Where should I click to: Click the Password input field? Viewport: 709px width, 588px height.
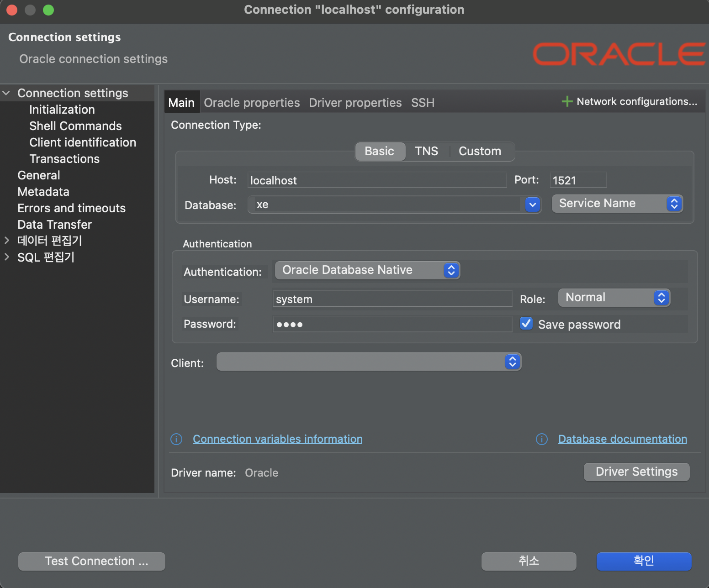click(392, 324)
